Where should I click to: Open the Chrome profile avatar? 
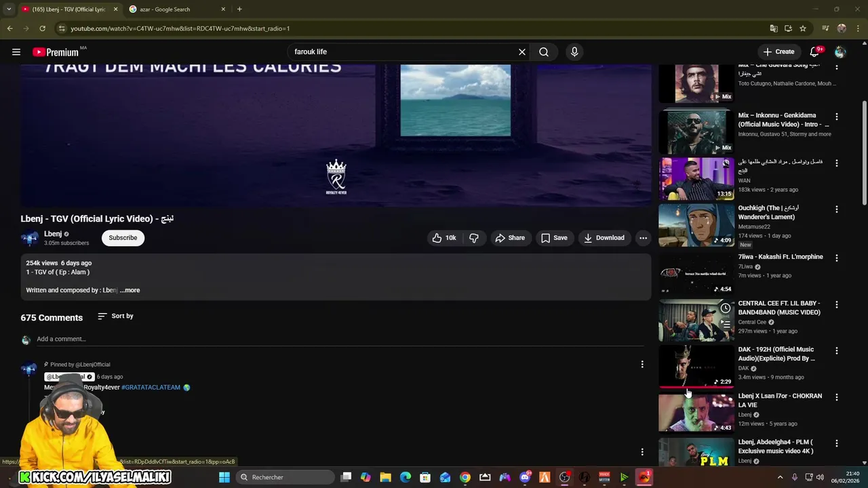[x=842, y=28]
